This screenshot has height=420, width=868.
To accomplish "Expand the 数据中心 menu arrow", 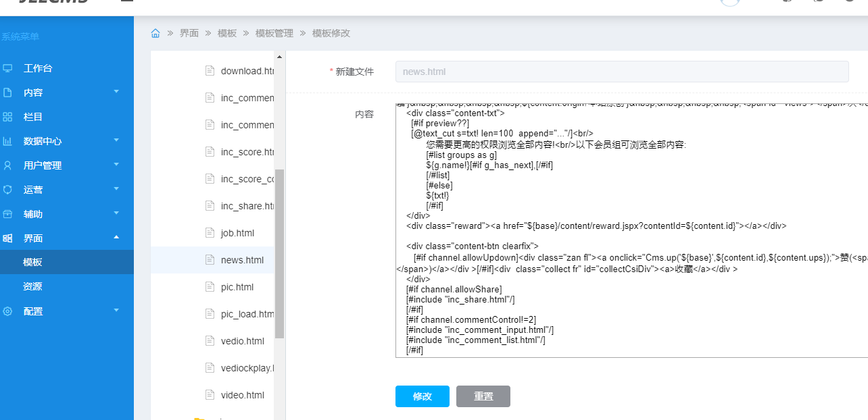I will [x=116, y=140].
